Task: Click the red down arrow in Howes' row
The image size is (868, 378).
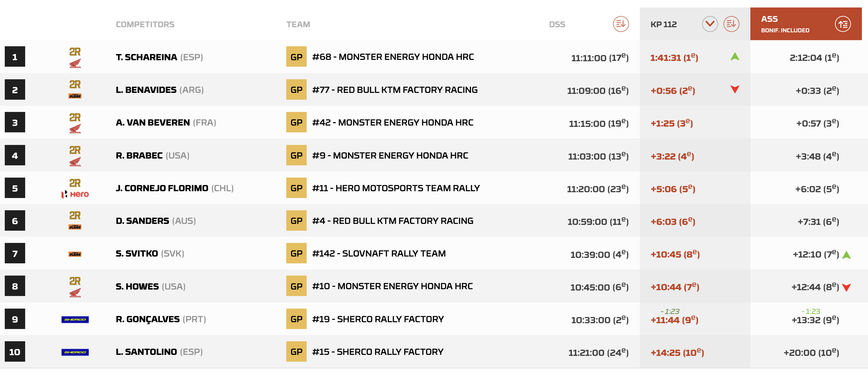Action: coord(846,287)
